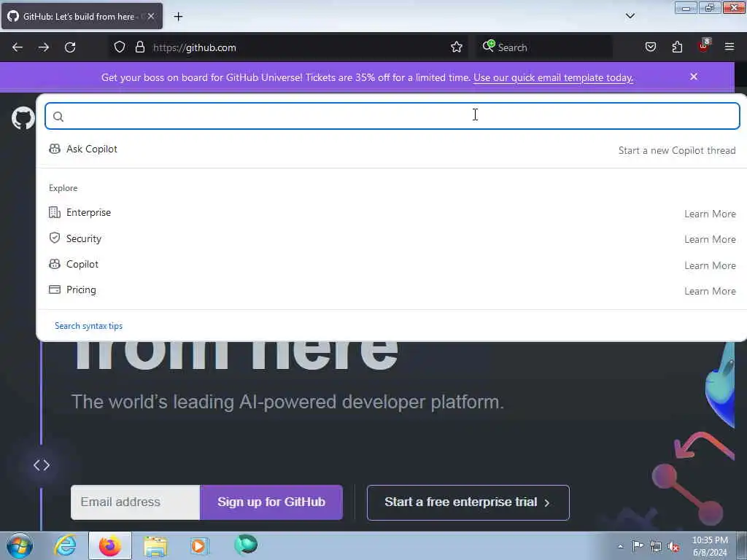This screenshot has height=560, width=747.
Task: Click the Copilot icon beside Ask Copilot
Action: pyautogui.click(x=55, y=149)
